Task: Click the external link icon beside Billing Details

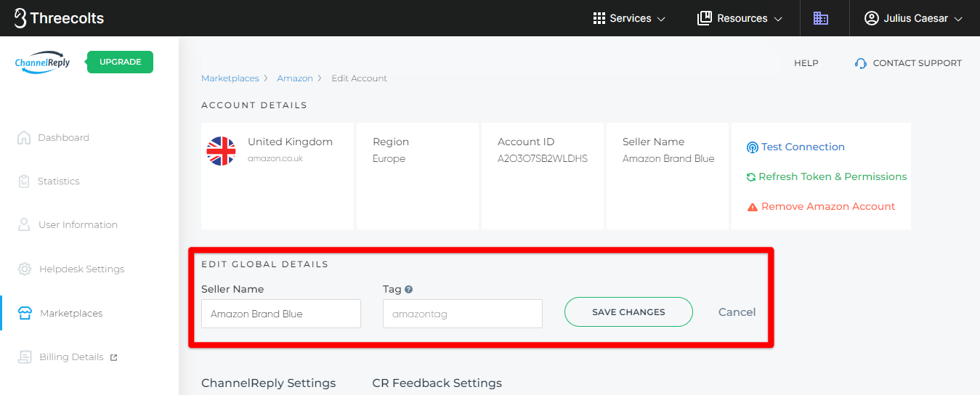Action: (x=114, y=357)
